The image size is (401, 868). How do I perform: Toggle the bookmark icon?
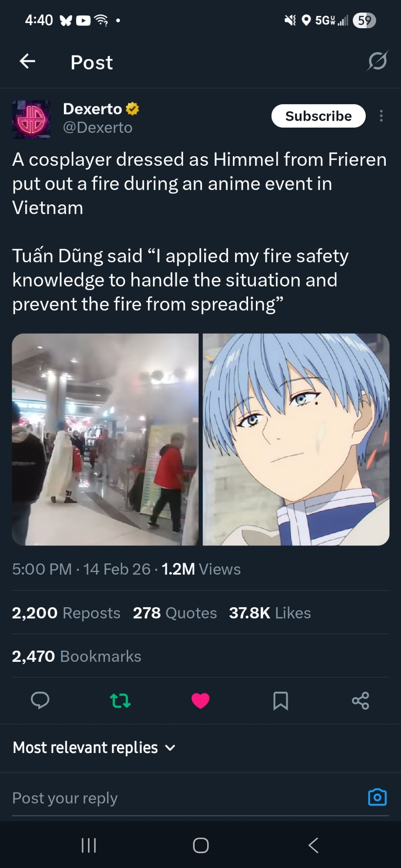coord(281,700)
